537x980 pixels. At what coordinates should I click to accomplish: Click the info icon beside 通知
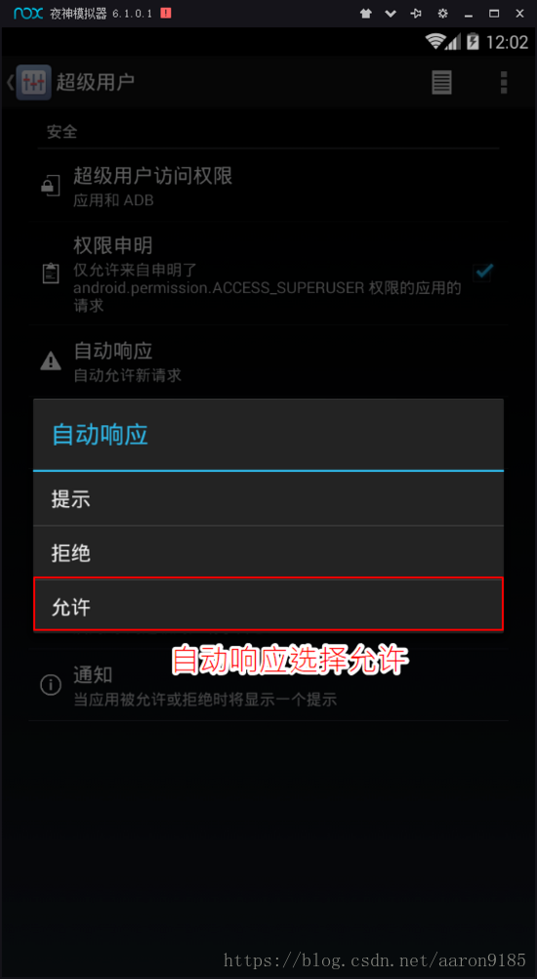[x=51, y=685]
